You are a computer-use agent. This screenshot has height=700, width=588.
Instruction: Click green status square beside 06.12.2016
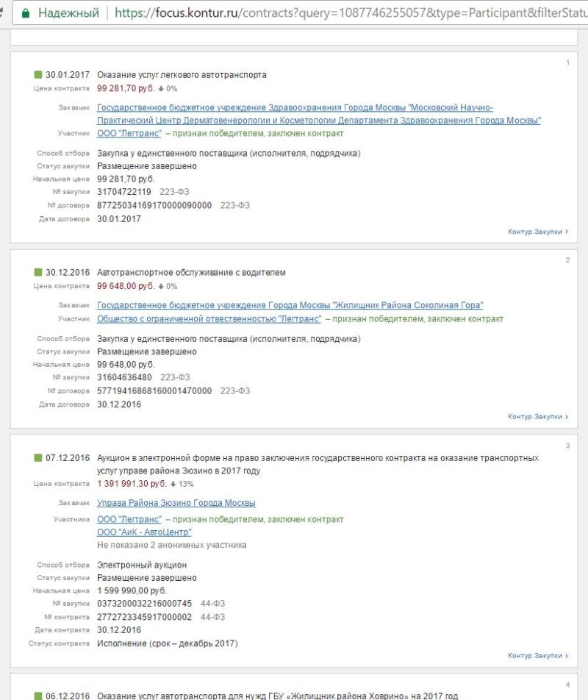(38, 696)
